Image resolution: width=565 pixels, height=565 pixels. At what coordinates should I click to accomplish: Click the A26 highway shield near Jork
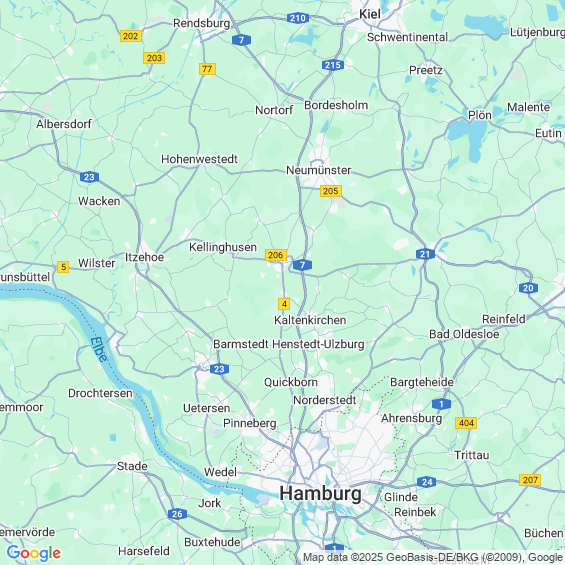point(177,514)
